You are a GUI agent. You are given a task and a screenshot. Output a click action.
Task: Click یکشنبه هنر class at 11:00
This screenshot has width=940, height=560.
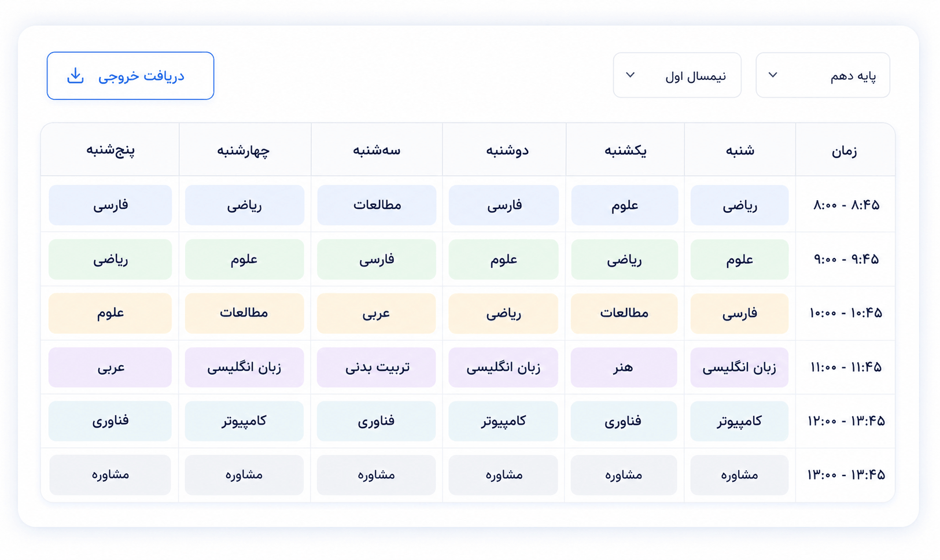[624, 367]
